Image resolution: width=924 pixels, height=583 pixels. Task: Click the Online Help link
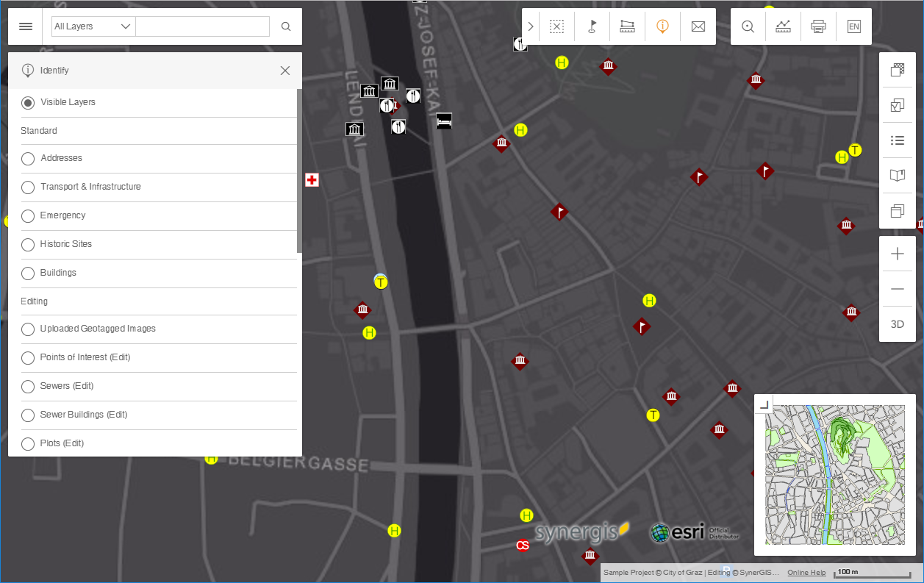point(806,572)
